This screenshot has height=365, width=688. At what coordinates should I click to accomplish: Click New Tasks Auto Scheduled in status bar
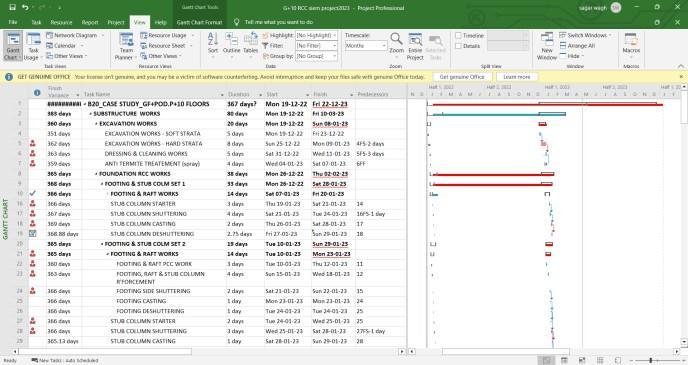65,361
